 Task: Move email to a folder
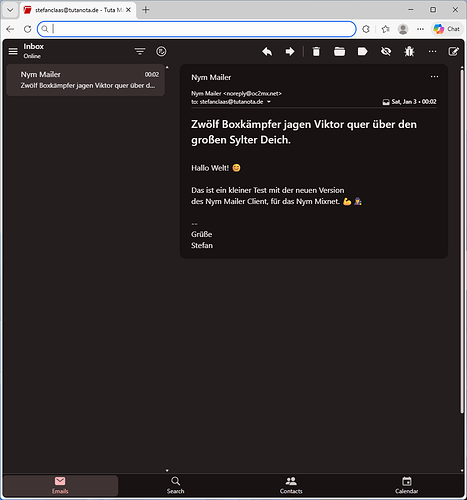[x=339, y=51]
